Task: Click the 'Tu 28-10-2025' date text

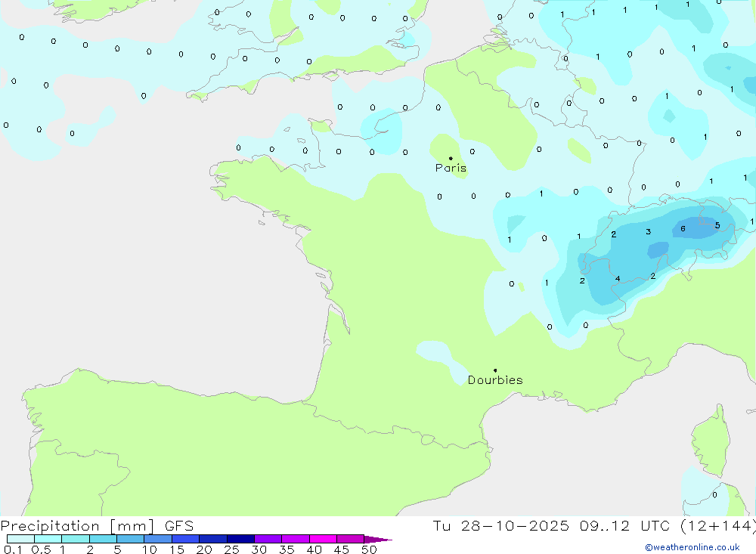Action: 500,526
